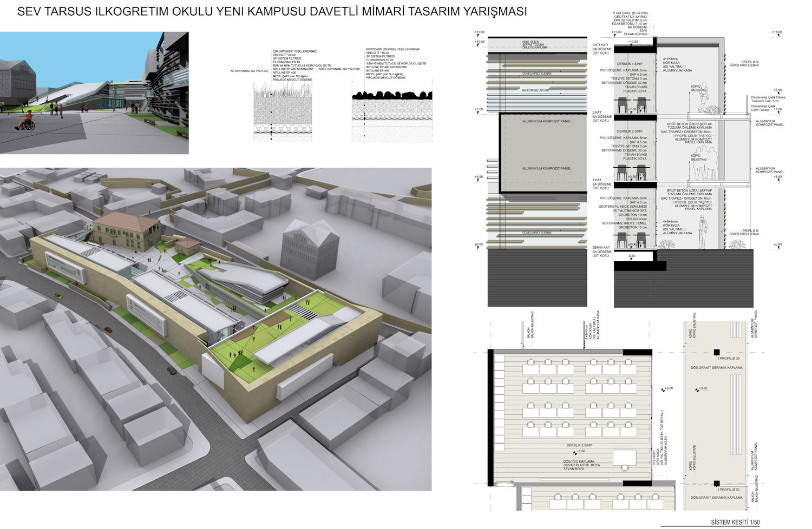The image size is (812, 529).
Task: Click the +8.00 level marker
Action: pyautogui.click(x=777, y=90)
